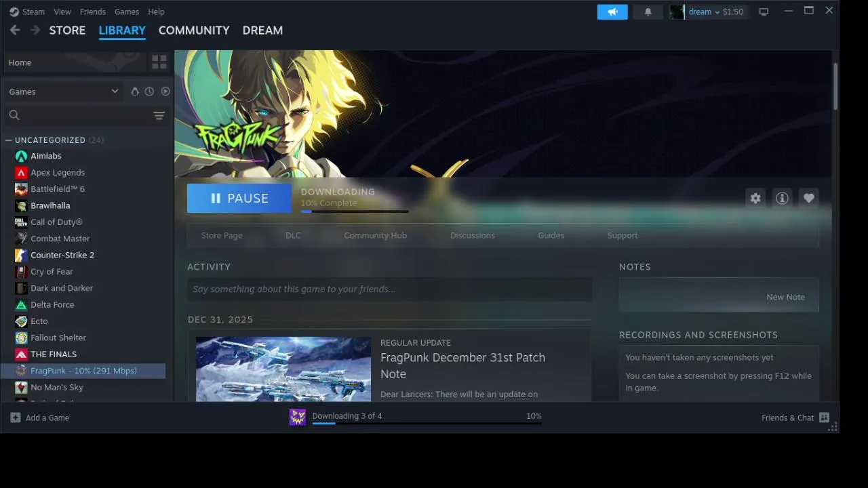The width and height of the screenshot is (868, 488).
Task: Open FragPunk December 31st Patch Note
Action: coord(462,365)
